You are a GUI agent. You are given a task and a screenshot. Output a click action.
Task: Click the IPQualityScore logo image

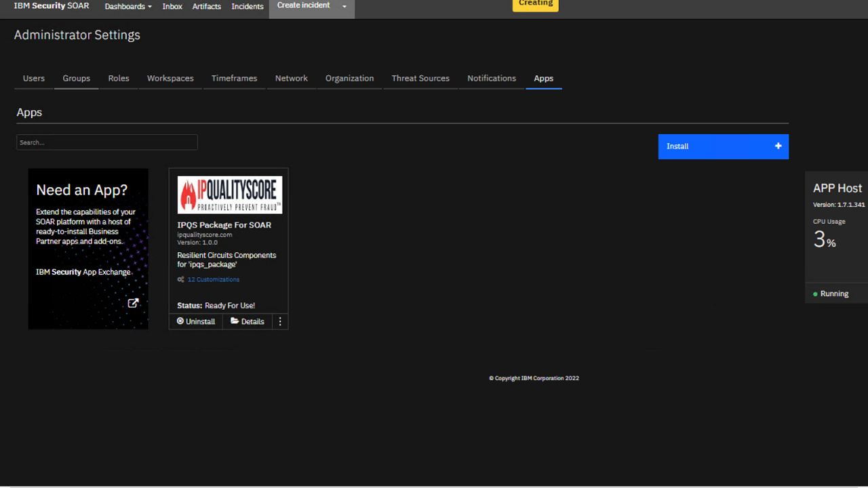[229, 195]
